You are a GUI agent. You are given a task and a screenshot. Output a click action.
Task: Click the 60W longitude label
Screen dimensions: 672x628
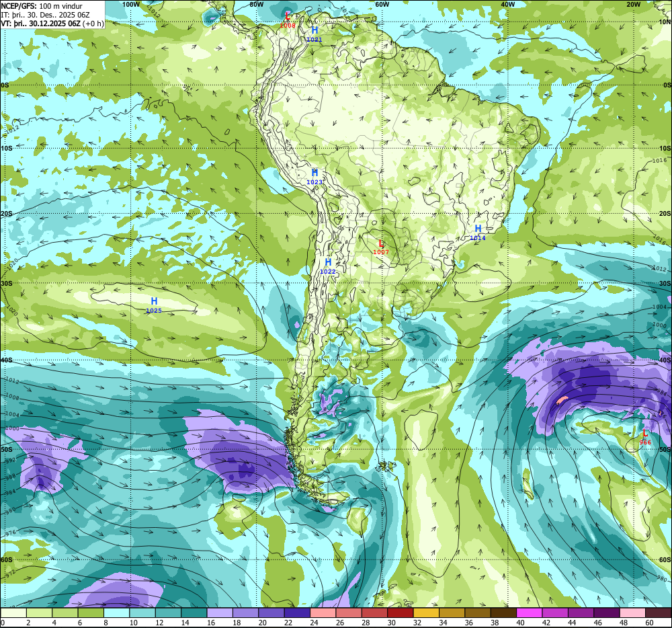click(x=382, y=4)
